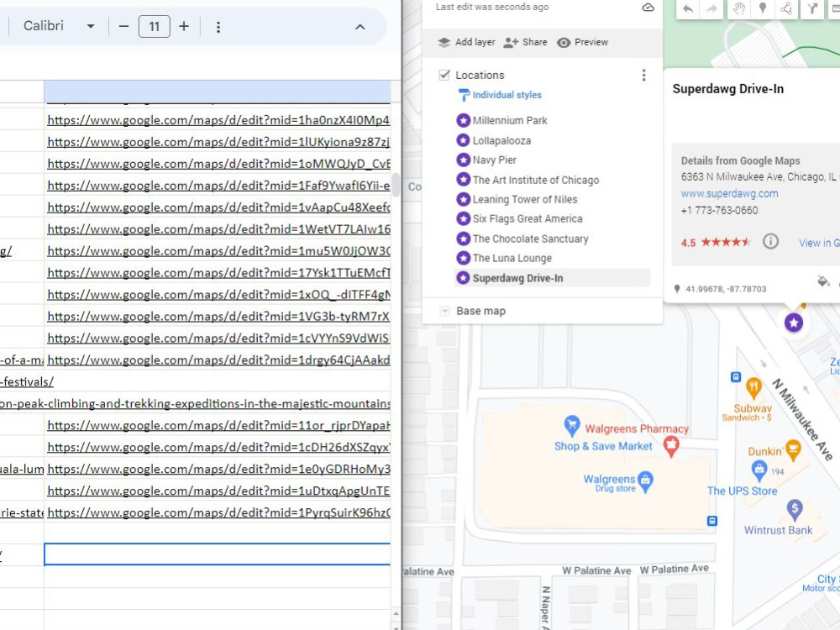Open the three-dot toolbar overflow in Sheets
This screenshot has width=840, height=630.
[x=218, y=27]
